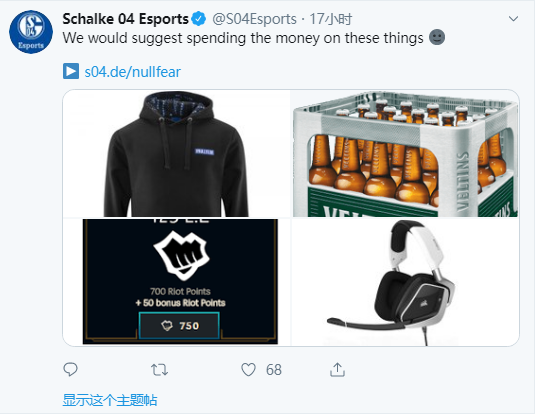Click the Schalke 04 Esports profile avatar
The width and height of the screenshot is (547, 414).
[x=31, y=32]
